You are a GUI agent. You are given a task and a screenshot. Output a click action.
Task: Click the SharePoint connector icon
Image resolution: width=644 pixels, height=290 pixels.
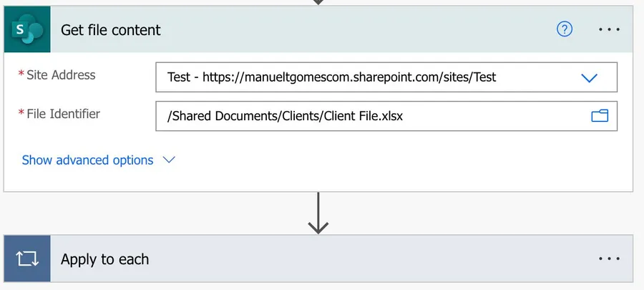point(27,30)
